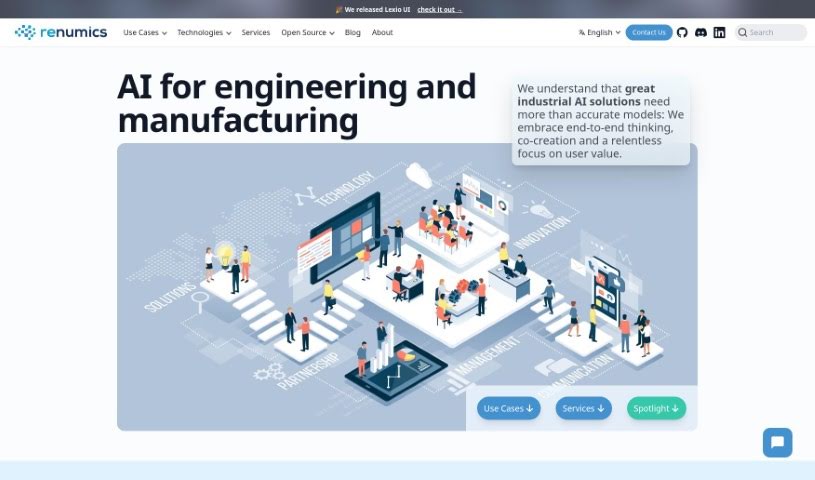Click the search magnifier icon
The image size is (815, 480).
pyautogui.click(x=743, y=32)
